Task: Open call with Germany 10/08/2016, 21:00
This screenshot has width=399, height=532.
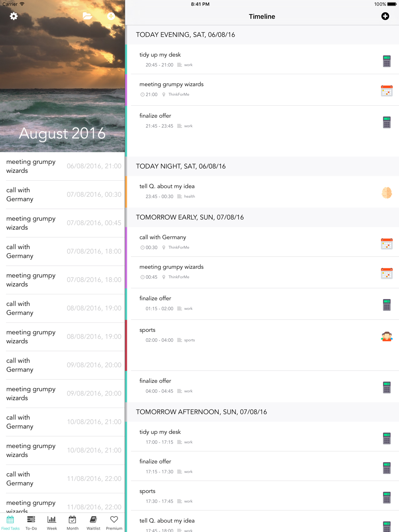Action: click(62, 422)
